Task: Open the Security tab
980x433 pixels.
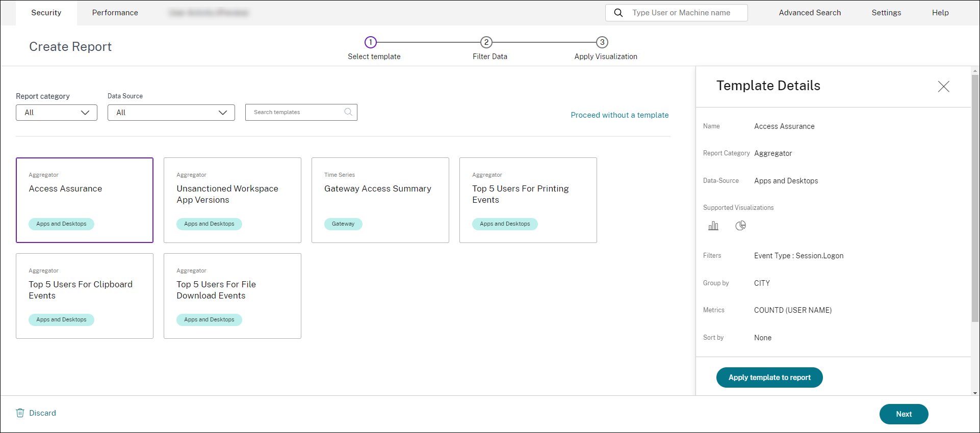Action: (x=46, y=13)
